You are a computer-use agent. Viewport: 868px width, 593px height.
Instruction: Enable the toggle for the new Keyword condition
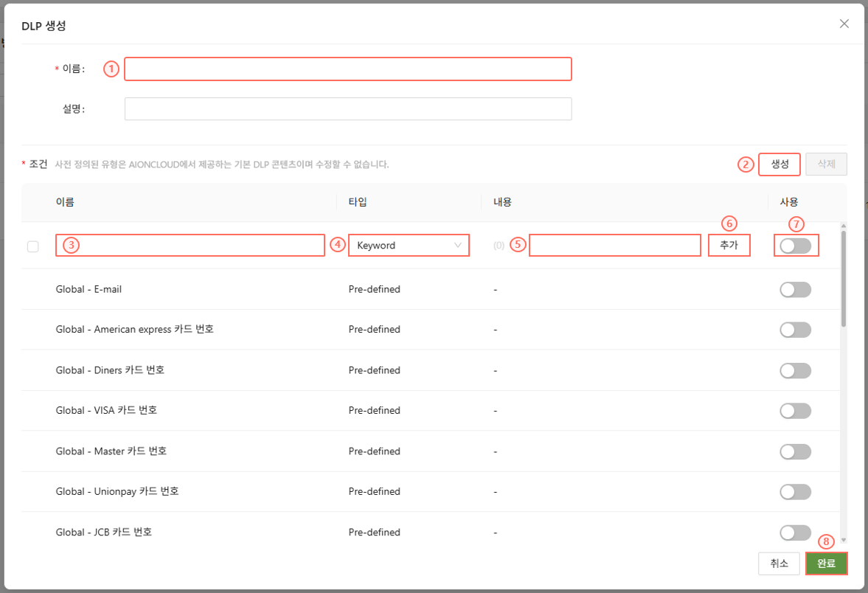(795, 246)
